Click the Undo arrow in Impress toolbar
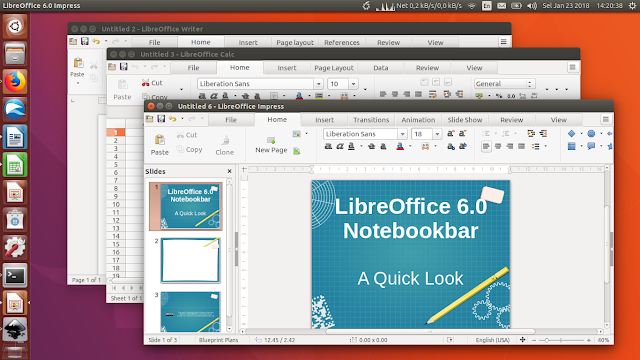The height and width of the screenshot is (360, 640). click(173, 119)
